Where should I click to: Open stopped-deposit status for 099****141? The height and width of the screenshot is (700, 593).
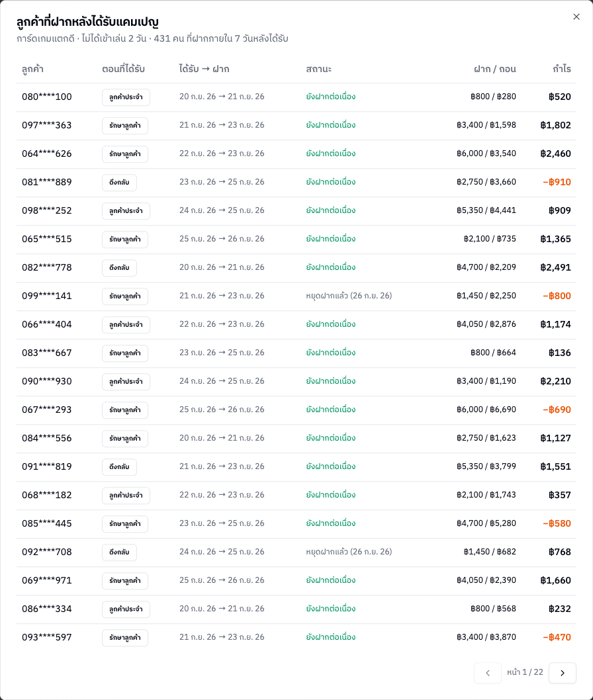coord(349,296)
